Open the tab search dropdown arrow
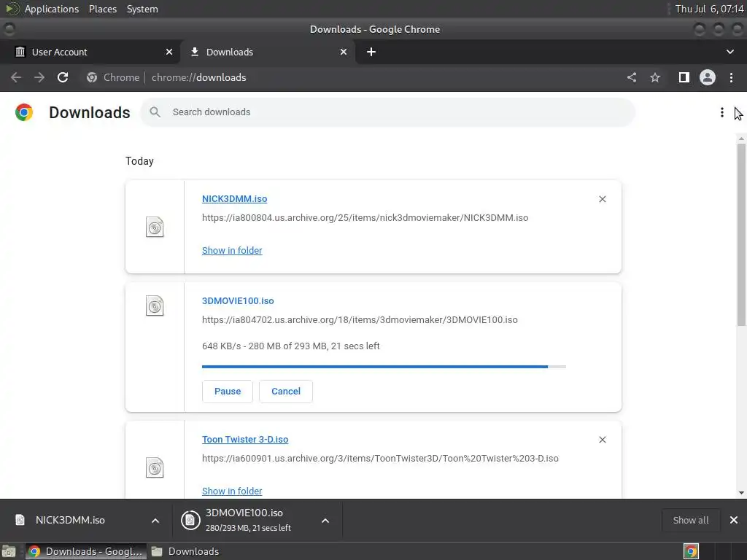 pyautogui.click(x=729, y=52)
